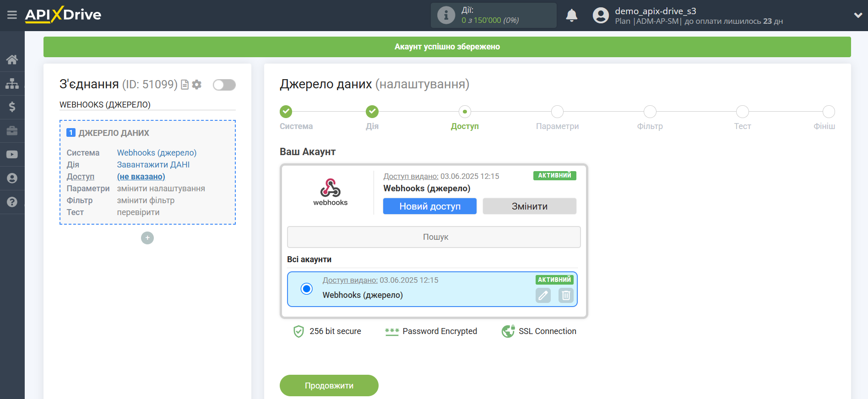
Task: Click the Доступ видано label in the account card
Action: click(411, 177)
